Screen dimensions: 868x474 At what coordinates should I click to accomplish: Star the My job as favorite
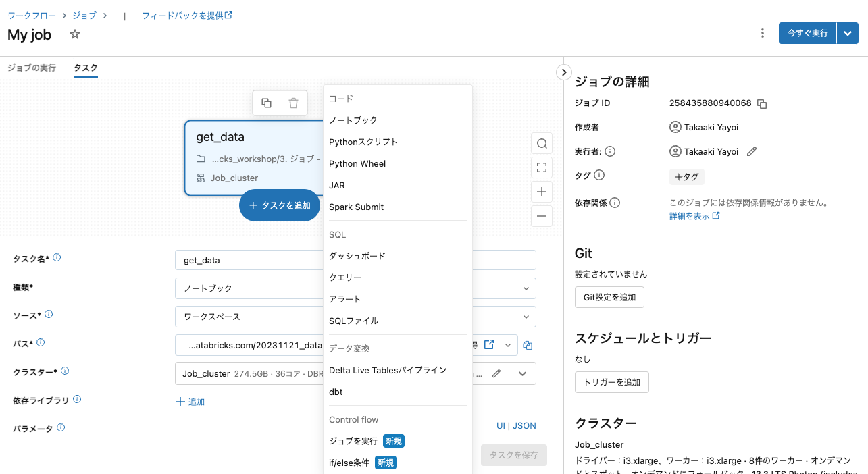74,34
